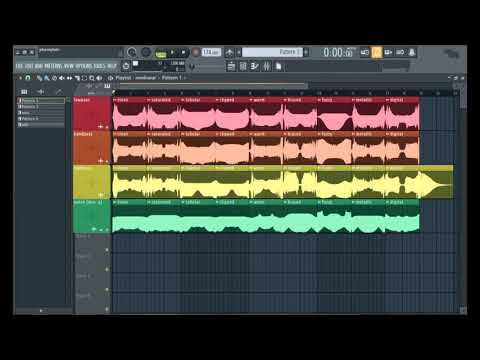Open the PATTERNS menu

click(54, 66)
